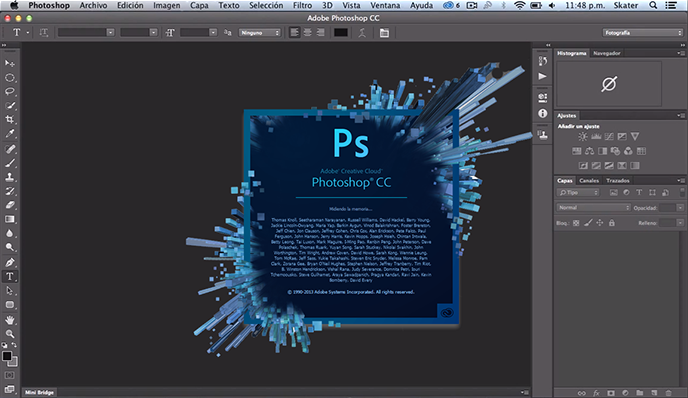Open the Info panel icon
Screen dimensions: 688x398
(543, 114)
